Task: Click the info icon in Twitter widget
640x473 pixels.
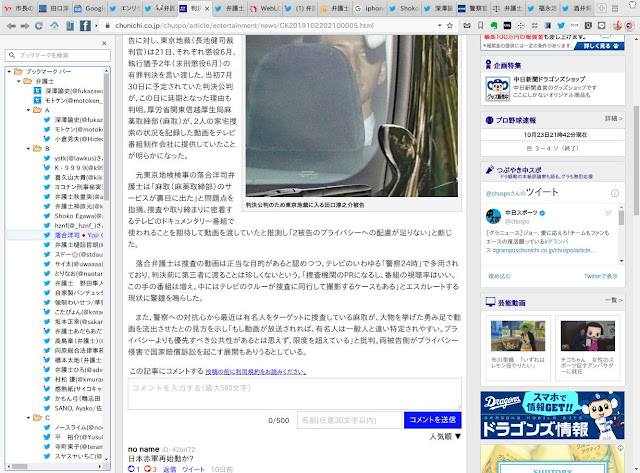Action: tap(615, 193)
